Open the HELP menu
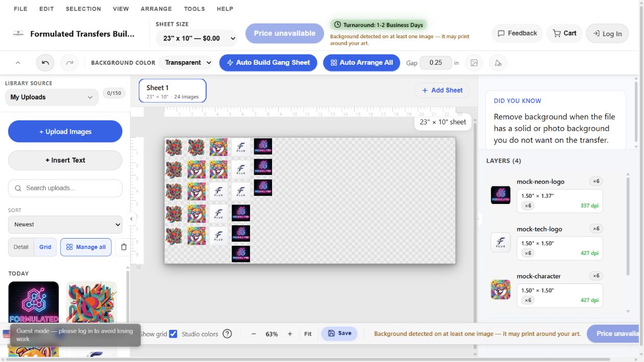 tap(225, 9)
